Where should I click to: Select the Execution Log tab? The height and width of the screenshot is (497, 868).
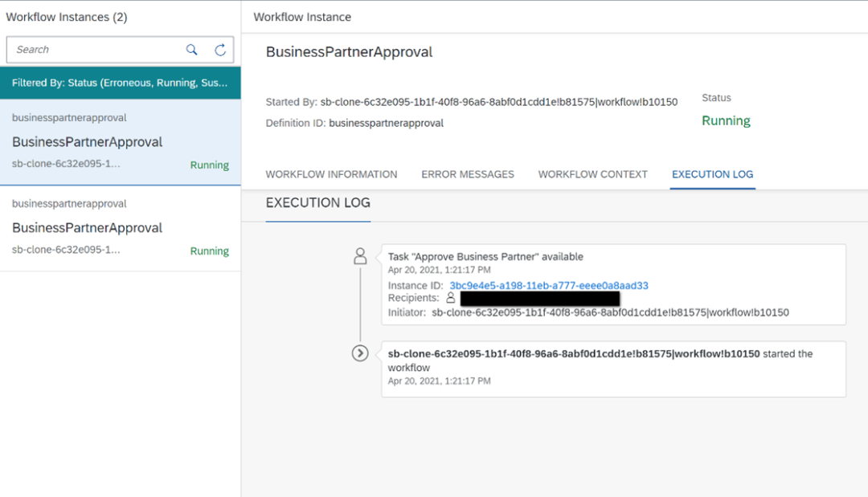click(712, 174)
